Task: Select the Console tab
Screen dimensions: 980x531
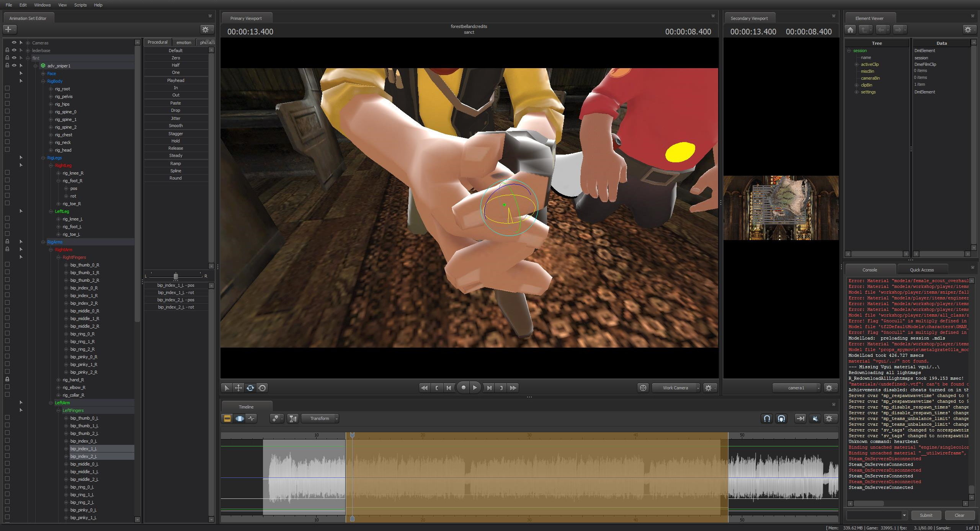Action: (x=870, y=270)
